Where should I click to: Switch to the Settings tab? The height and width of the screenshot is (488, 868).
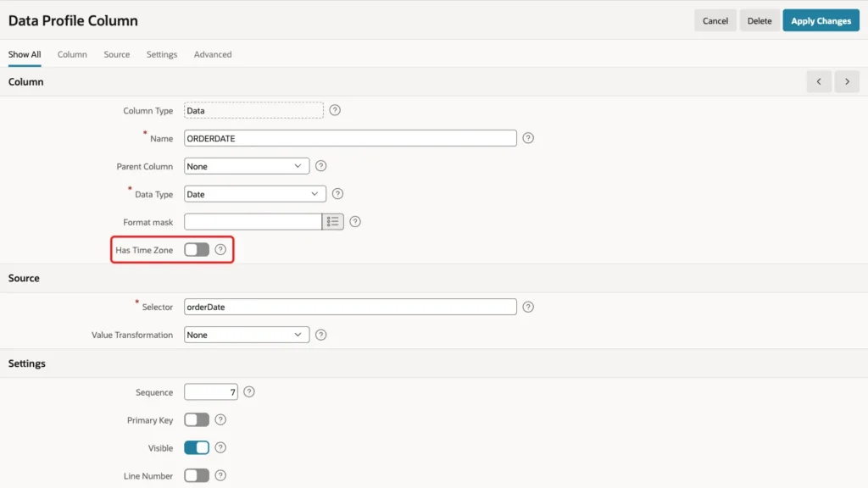(x=162, y=54)
